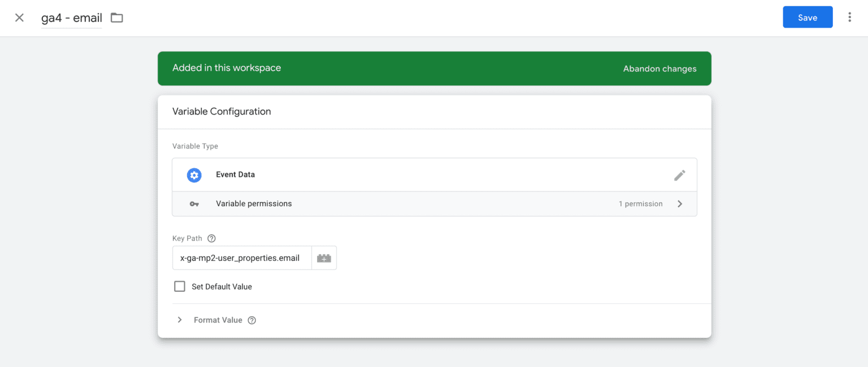Viewport: 868px width, 367px height.
Task: Click the help icon next to Format Value
Action: pyautogui.click(x=252, y=320)
